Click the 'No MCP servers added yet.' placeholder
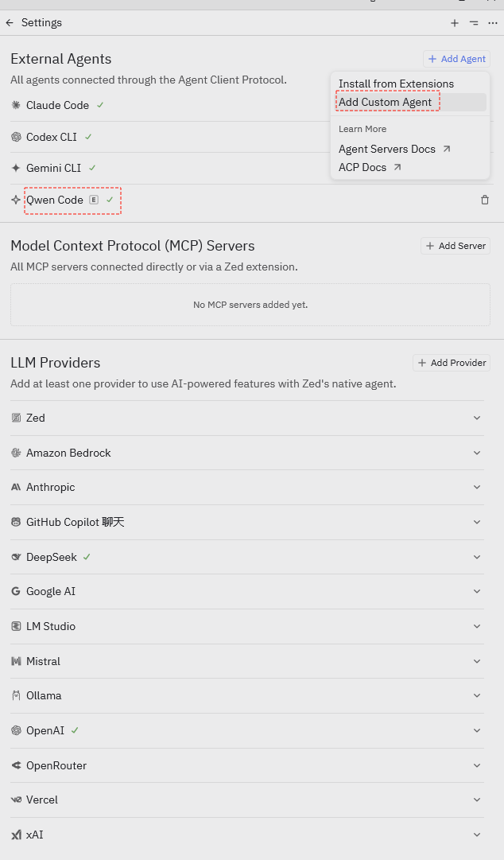This screenshot has height=860, width=504. 250,305
